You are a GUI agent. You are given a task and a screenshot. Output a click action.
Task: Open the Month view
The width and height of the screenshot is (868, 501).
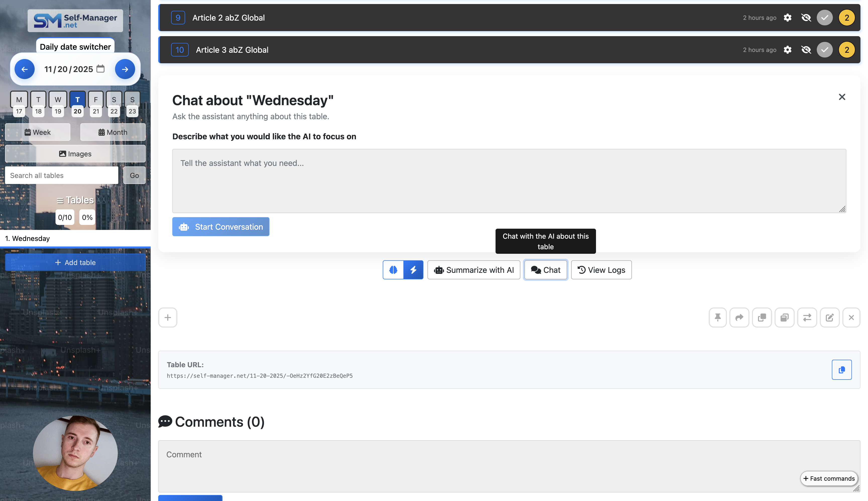(x=113, y=132)
